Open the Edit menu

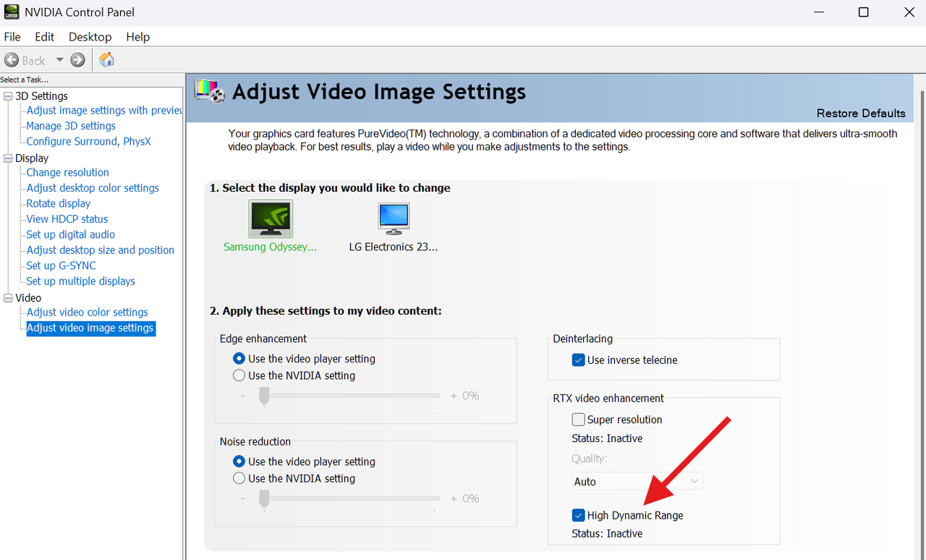coord(45,37)
